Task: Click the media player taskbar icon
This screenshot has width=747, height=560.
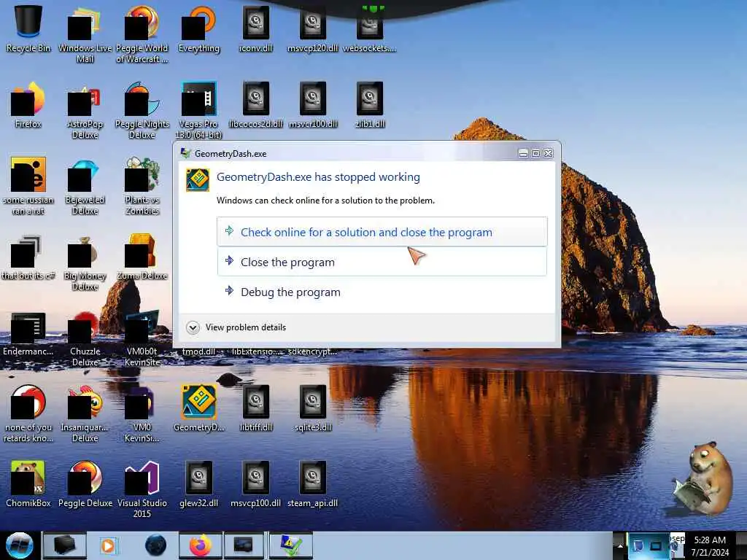Action: [108, 545]
